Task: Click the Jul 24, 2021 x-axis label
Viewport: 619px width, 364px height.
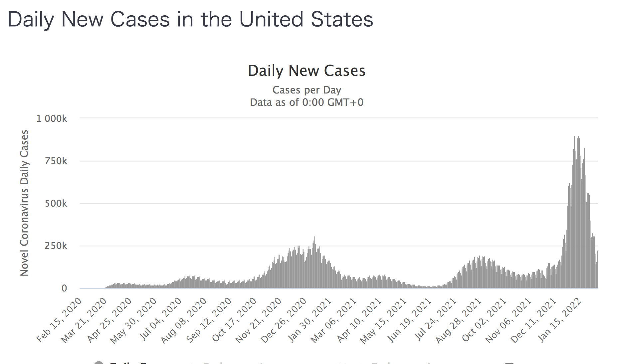Action: tap(436, 319)
